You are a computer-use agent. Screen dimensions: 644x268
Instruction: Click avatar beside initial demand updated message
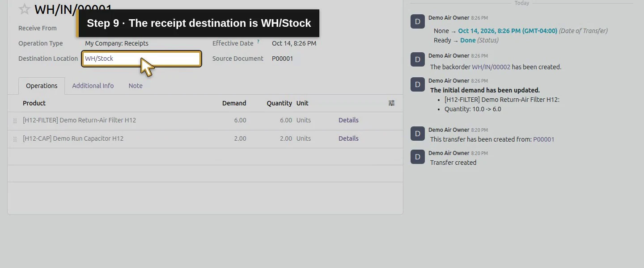pyautogui.click(x=418, y=84)
